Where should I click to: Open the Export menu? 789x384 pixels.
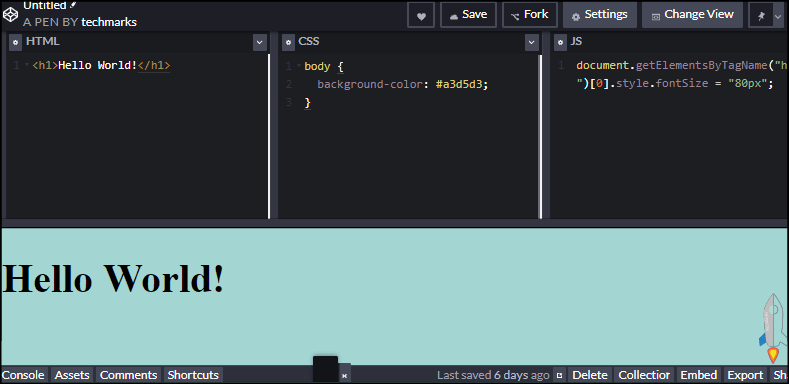[745, 375]
